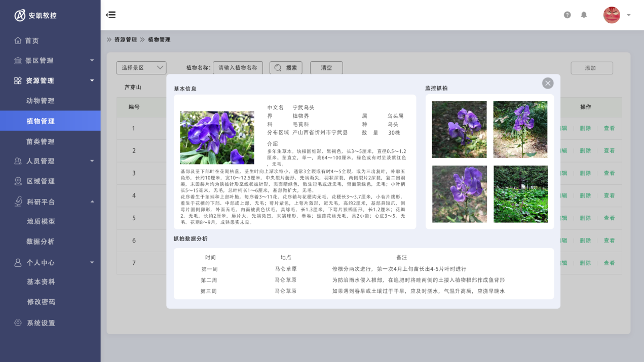Open the user account dropdown arrow

[x=629, y=15]
